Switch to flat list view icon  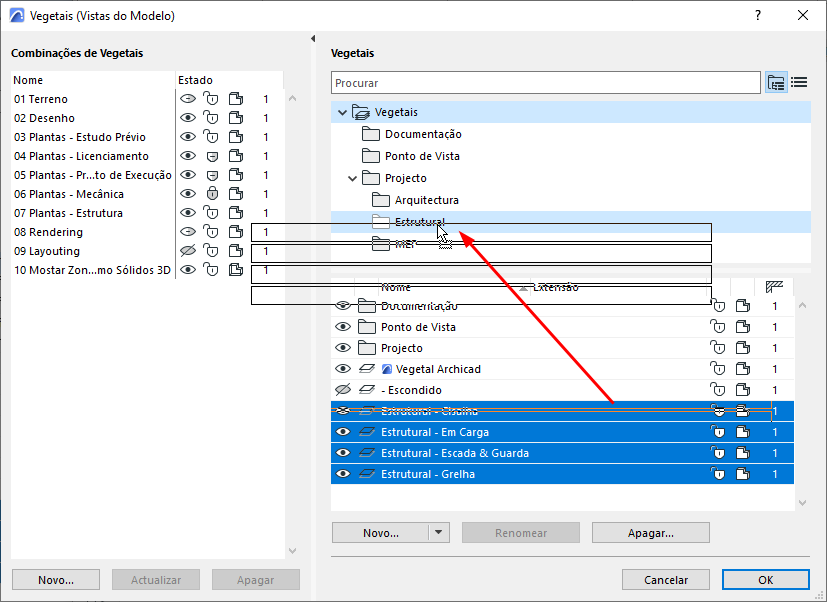(799, 83)
